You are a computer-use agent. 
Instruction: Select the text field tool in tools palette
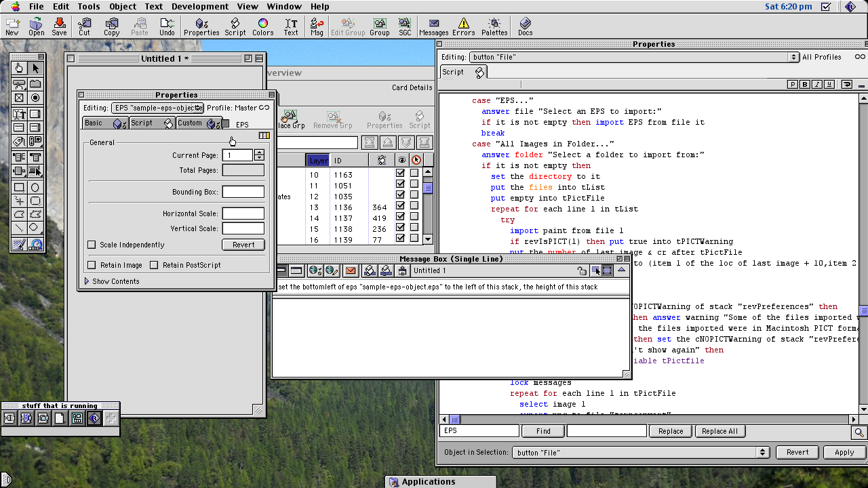(x=19, y=113)
